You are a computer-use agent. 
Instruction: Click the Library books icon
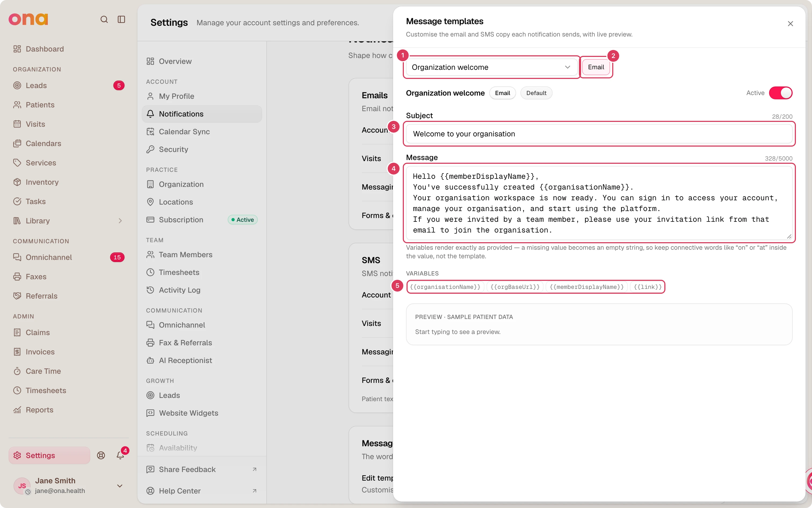pyautogui.click(x=17, y=221)
